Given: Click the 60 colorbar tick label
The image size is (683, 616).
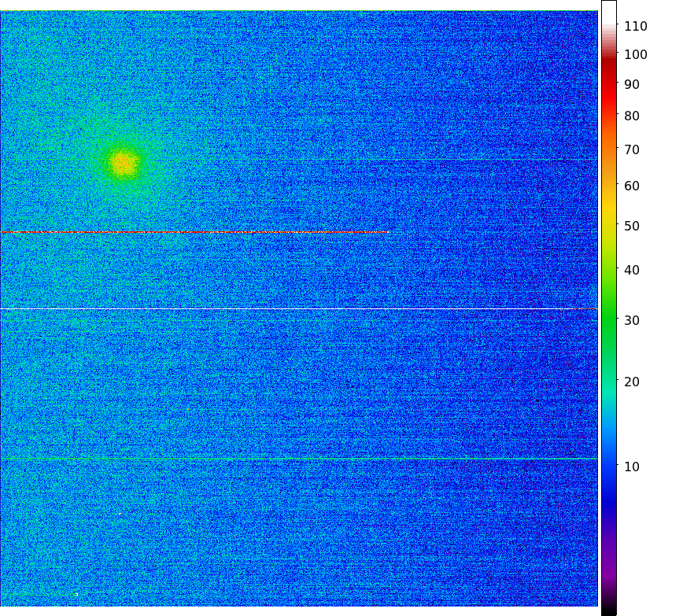Looking at the screenshot, I should (631, 186).
